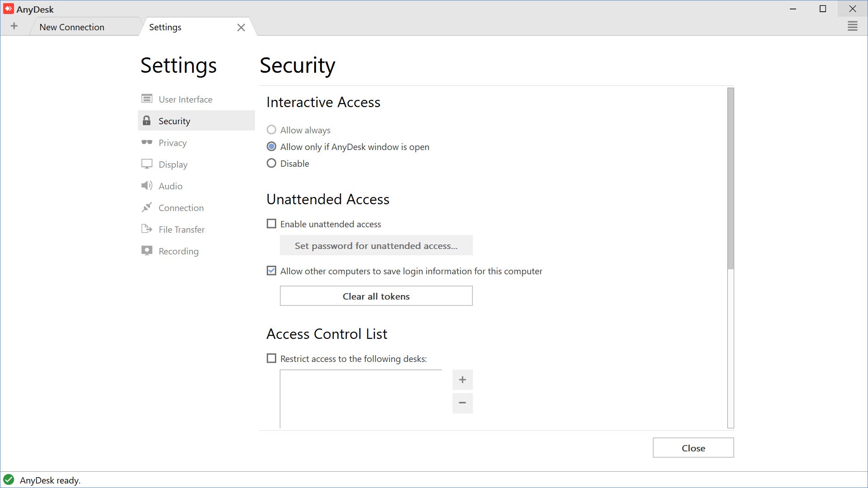Remove a desk with the minus button
The width and height of the screenshot is (868, 488).
tap(462, 403)
